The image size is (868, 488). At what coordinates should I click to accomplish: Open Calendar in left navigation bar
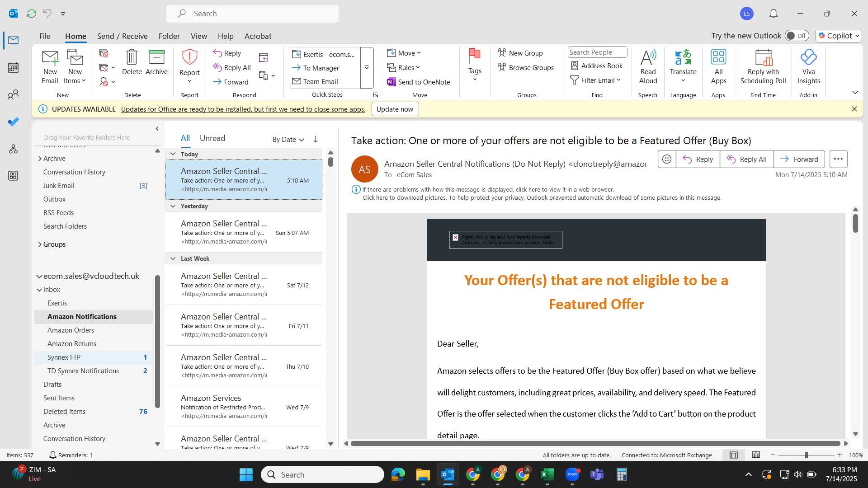(x=13, y=68)
